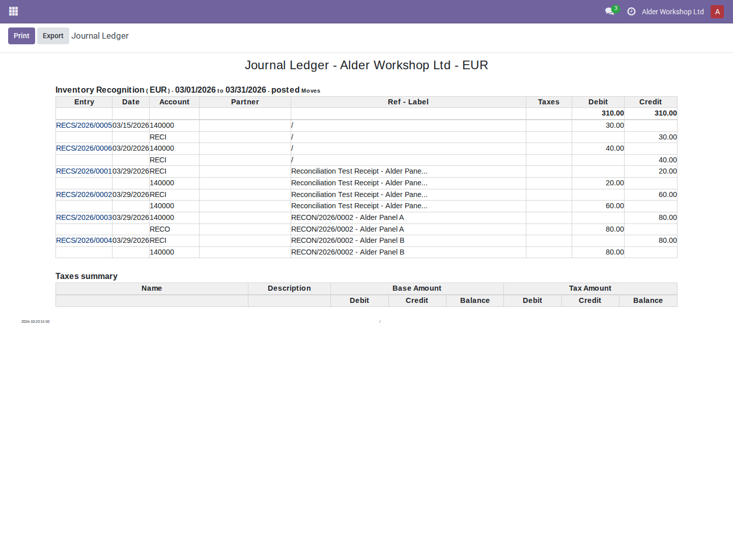Viewport: 733px width, 560px height.
Task: Click the 03/15/2026 date cell
Action: coord(131,125)
